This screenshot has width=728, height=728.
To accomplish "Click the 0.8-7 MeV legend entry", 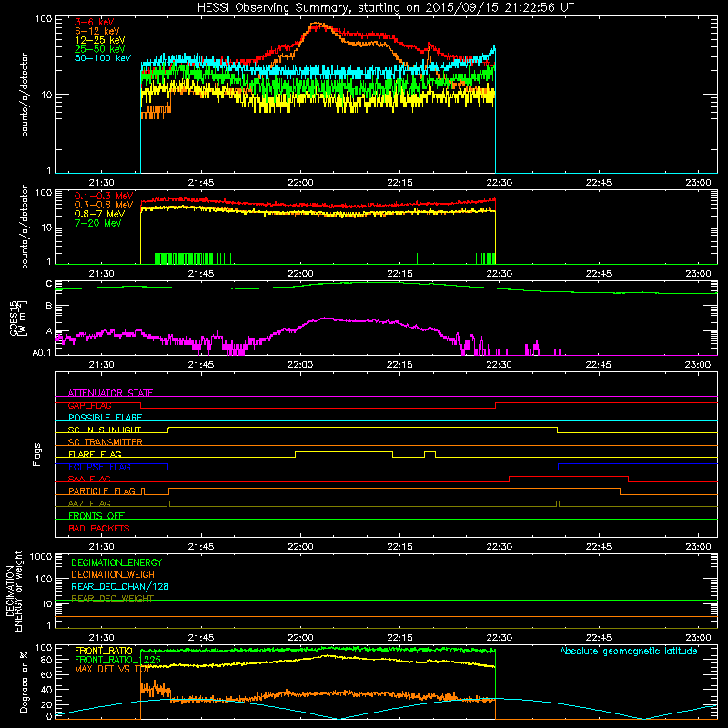I will click(x=99, y=214).
